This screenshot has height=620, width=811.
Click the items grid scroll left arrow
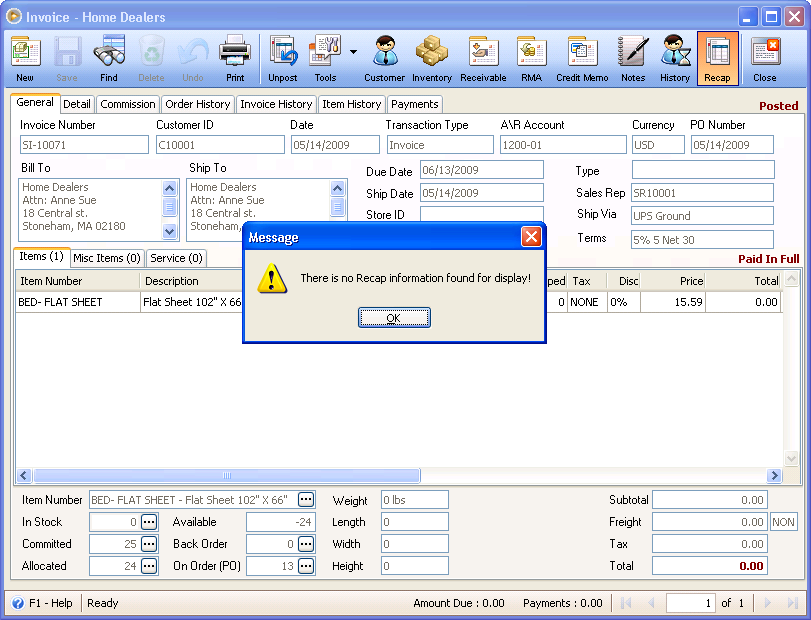pos(24,475)
